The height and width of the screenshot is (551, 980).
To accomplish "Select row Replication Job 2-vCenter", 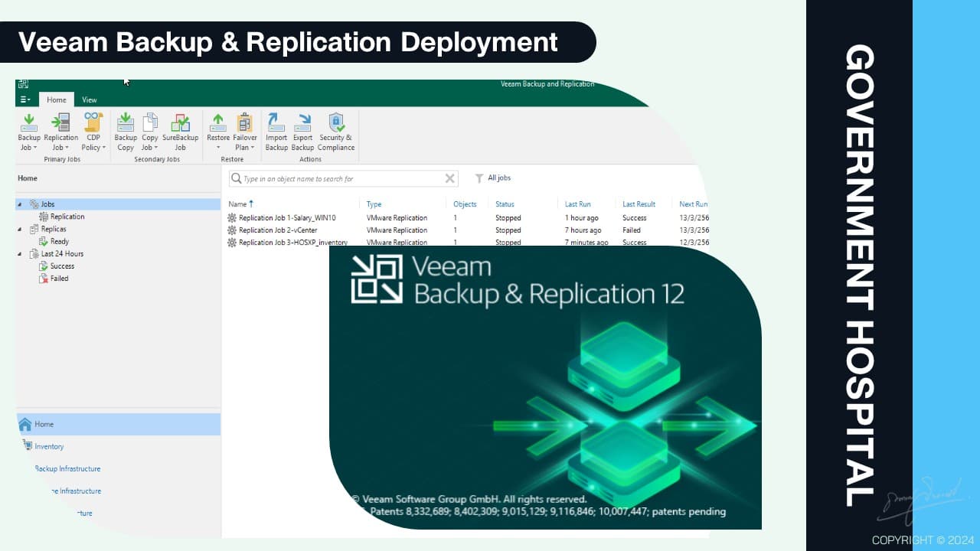I will pos(468,230).
